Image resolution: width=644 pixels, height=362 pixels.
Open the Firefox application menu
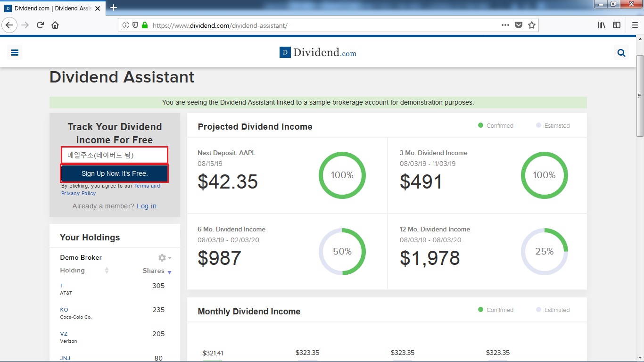pyautogui.click(x=635, y=25)
